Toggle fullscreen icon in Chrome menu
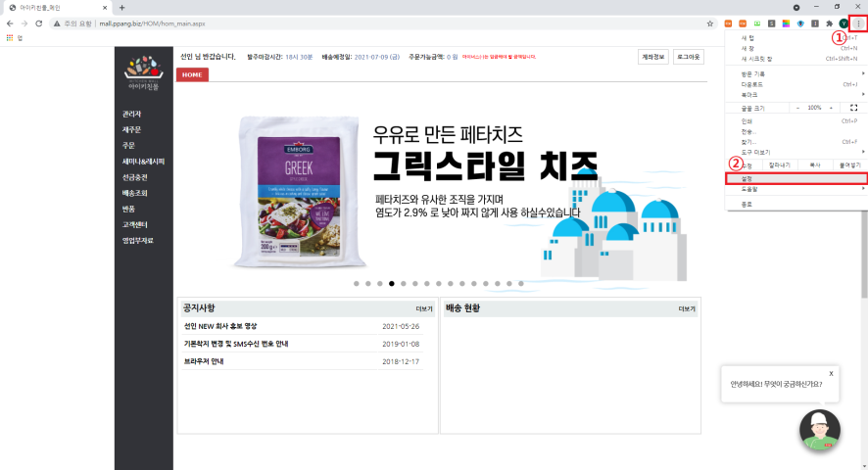Viewport: 868px width, 470px height. coord(853,108)
